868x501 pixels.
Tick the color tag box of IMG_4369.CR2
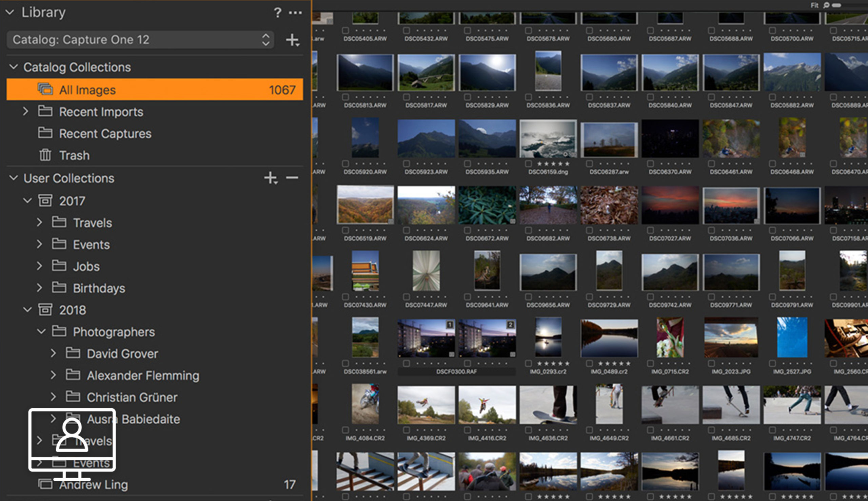(407, 430)
